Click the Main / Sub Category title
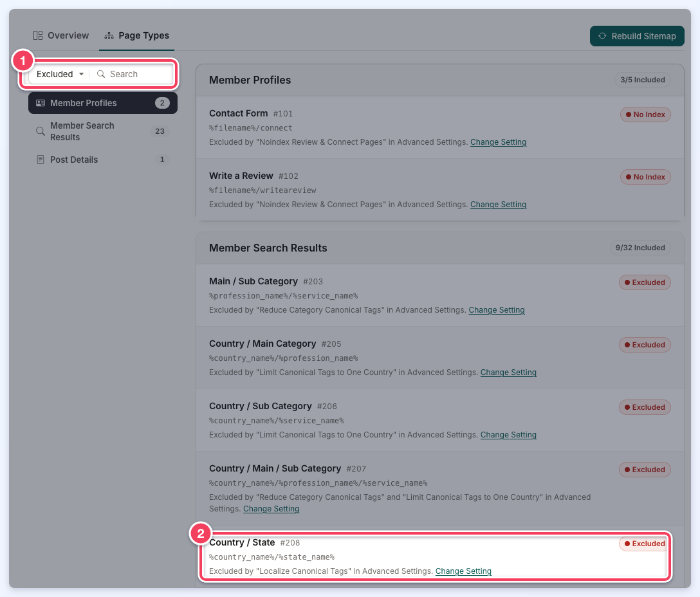700x597 pixels. click(x=253, y=281)
